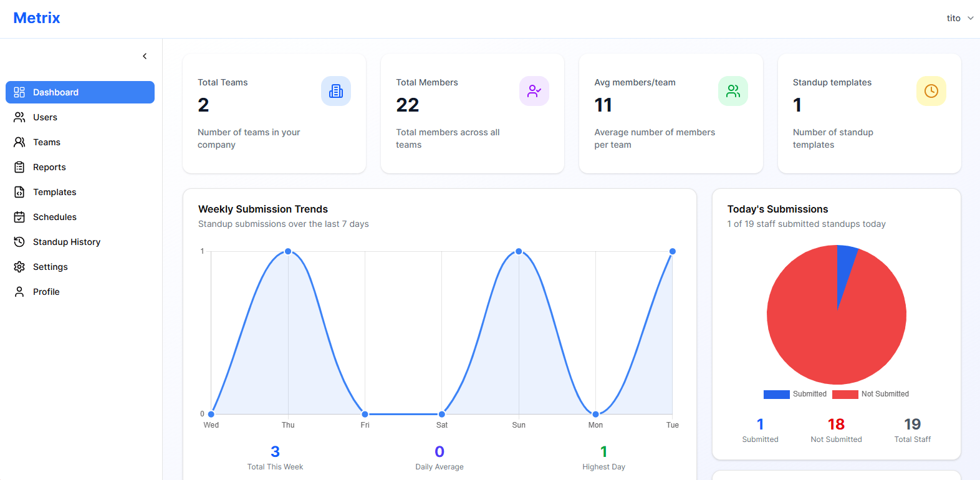Click the Settings gear icon
980x480 pixels.
coord(19,267)
